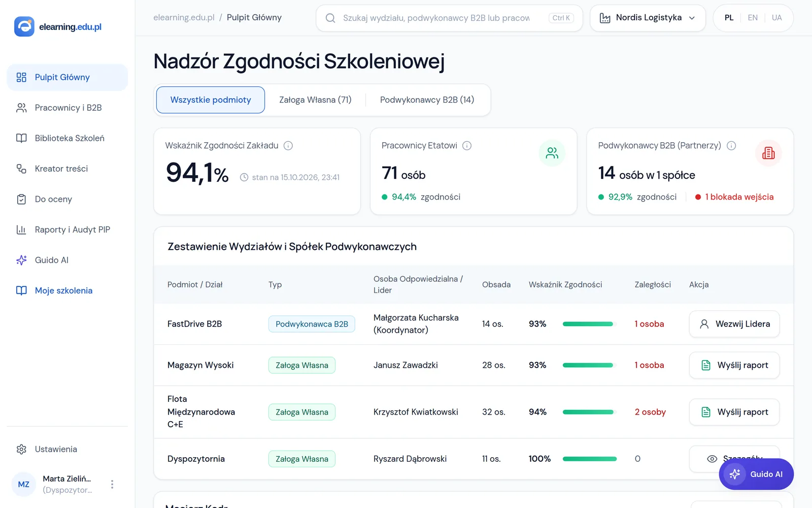Viewport: 812px width, 508px height.
Task: Click Janusz Zawadzki name cell
Action: point(405,365)
